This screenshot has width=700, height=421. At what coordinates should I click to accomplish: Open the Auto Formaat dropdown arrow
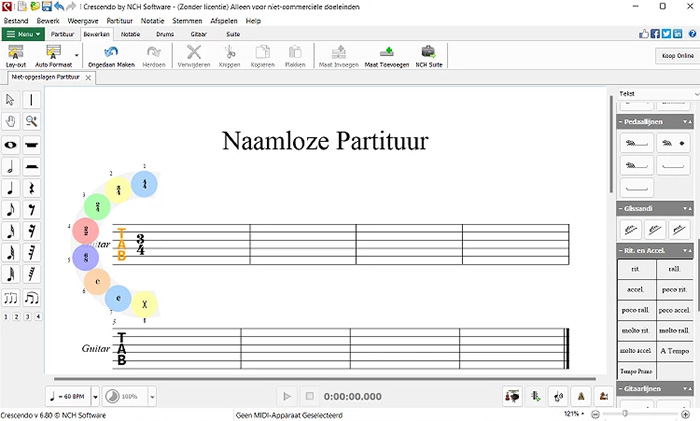tap(77, 56)
